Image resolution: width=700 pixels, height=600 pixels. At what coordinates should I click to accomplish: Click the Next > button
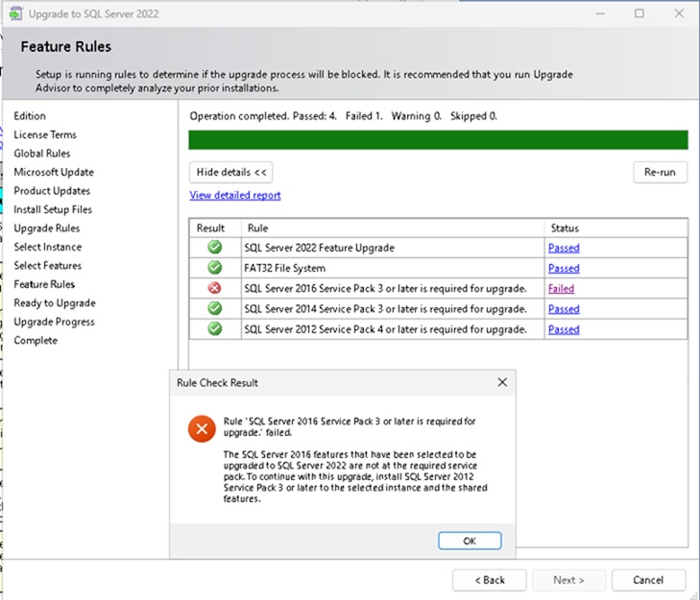(568, 580)
